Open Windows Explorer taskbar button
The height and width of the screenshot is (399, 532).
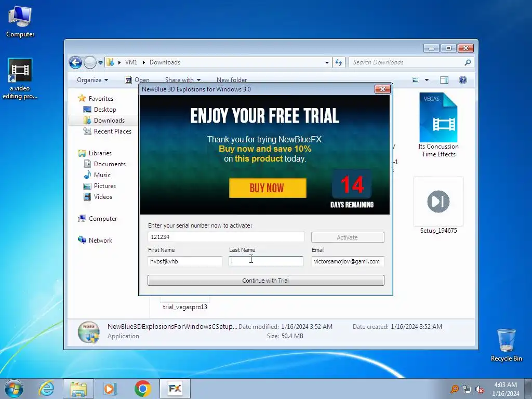(x=78, y=389)
